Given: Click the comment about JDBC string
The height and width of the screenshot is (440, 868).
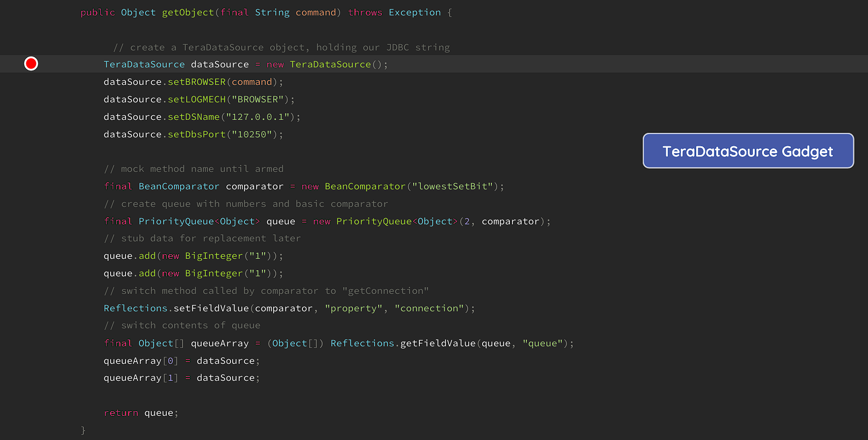Looking at the screenshot, I should 281,47.
